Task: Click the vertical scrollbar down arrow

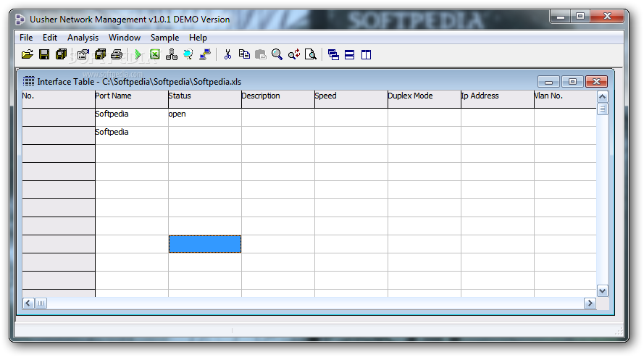Action: point(602,291)
